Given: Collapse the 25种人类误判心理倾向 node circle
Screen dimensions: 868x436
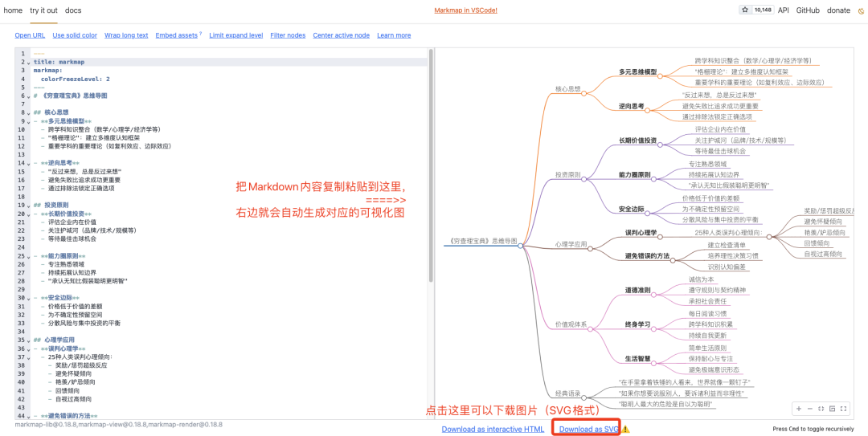Looking at the screenshot, I should click(769, 237).
